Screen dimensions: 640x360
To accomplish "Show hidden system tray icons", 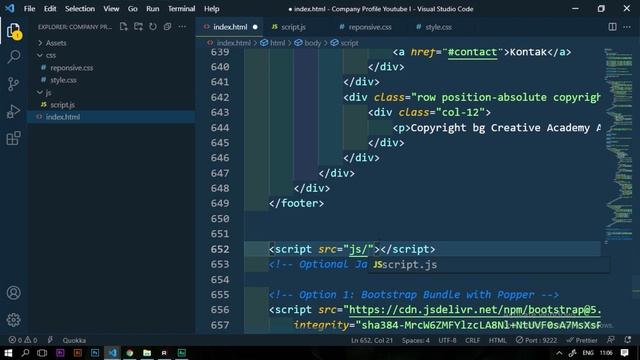I will pos(559,353).
